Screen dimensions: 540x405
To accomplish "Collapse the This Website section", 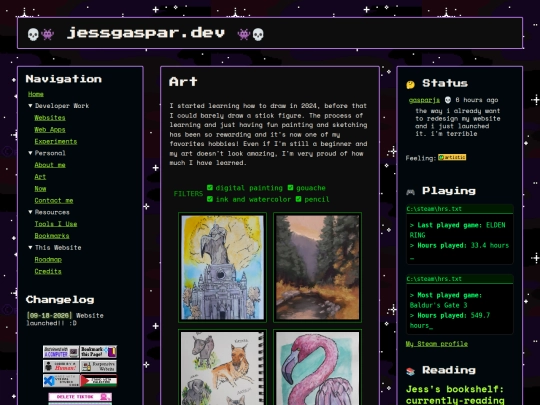I will [x=55, y=248].
